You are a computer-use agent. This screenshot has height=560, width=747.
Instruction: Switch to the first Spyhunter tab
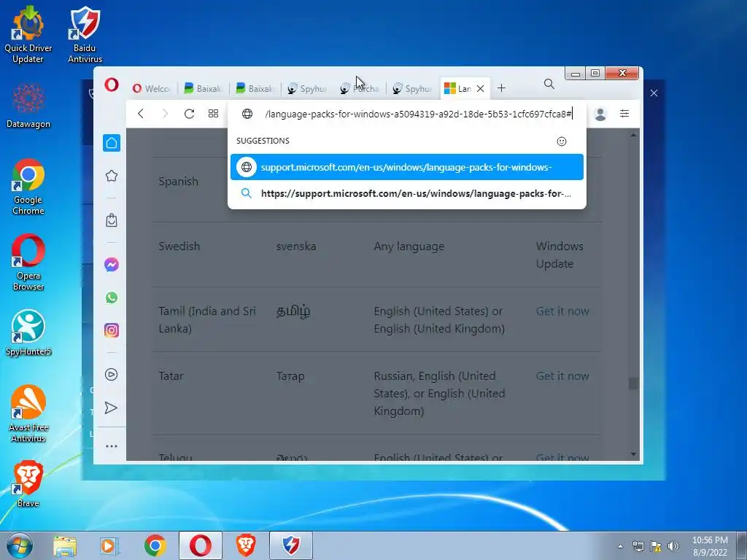[x=307, y=88]
